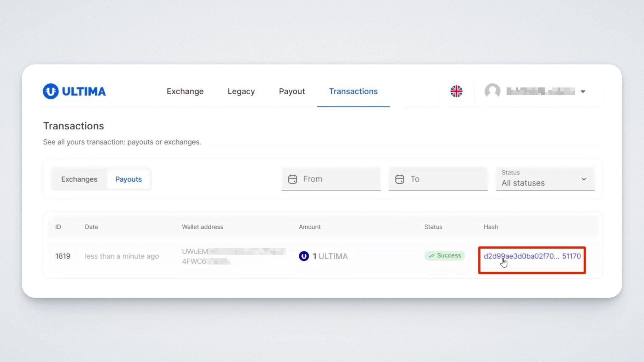This screenshot has width=644, height=362.
Task: Click the Status dropdown chevron
Action: [584, 179]
